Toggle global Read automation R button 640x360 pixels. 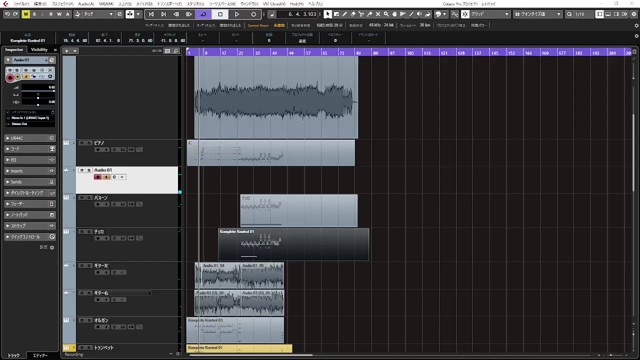(51, 14)
